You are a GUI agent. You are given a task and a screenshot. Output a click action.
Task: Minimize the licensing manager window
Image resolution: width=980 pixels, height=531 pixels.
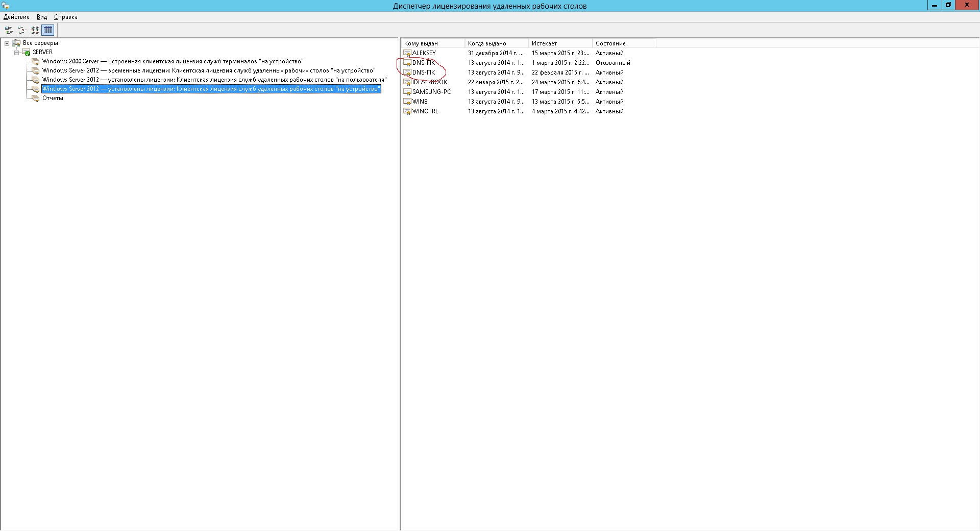(934, 5)
